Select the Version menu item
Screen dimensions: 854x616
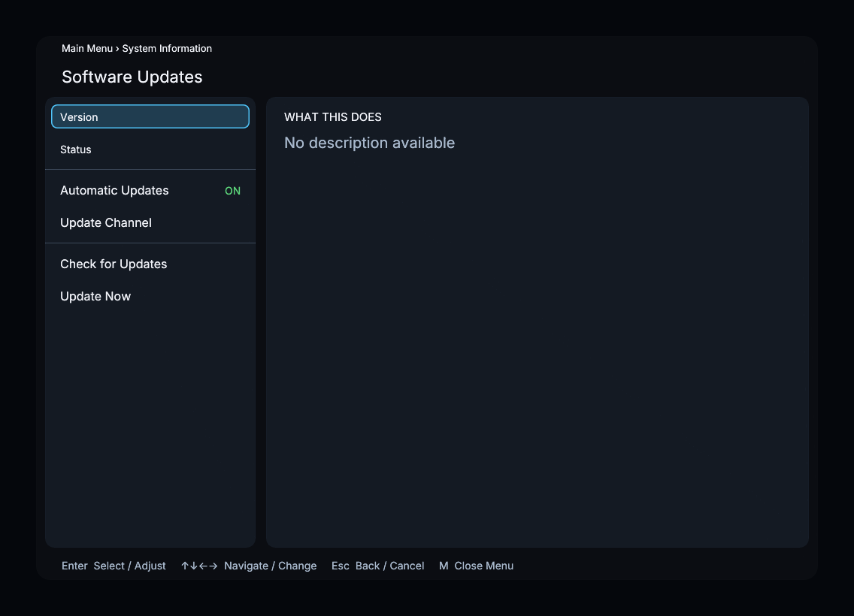[x=150, y=116]
